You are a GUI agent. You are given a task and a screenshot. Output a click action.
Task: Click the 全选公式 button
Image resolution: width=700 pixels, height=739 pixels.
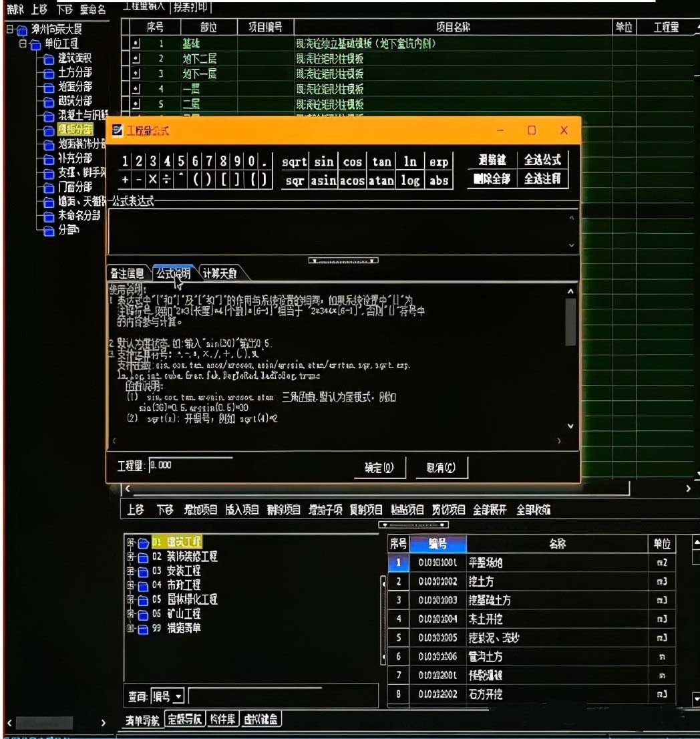coord(542,160)
